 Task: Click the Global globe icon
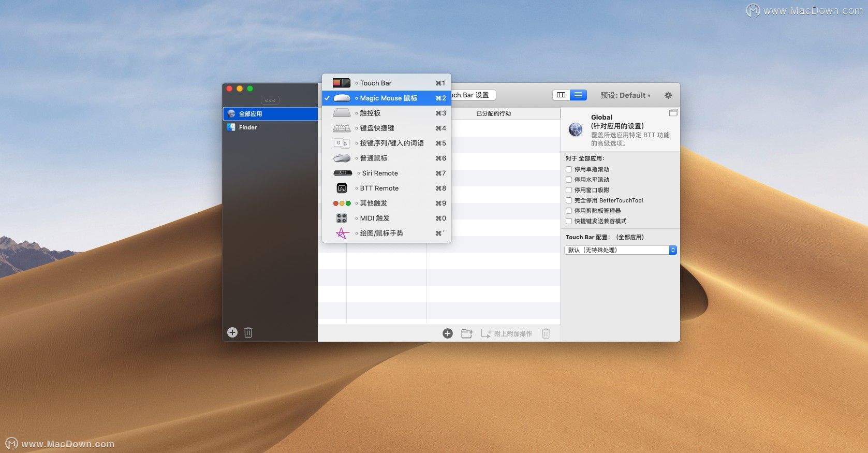(576, 129)
